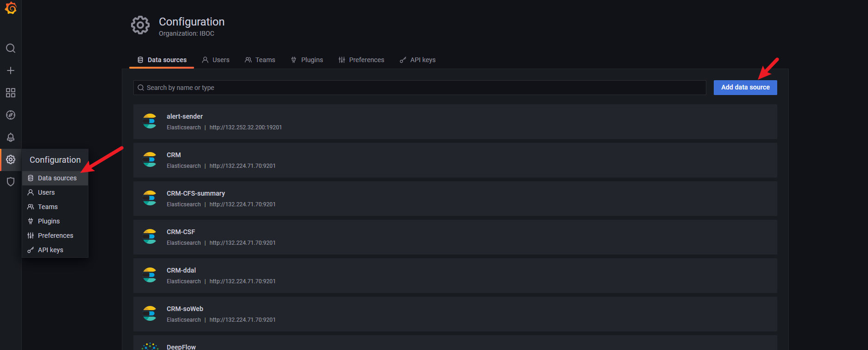Click the alert-sender Elasticsearch logo icon
This screenshot has width=868, height=350.
pos(150,121)
